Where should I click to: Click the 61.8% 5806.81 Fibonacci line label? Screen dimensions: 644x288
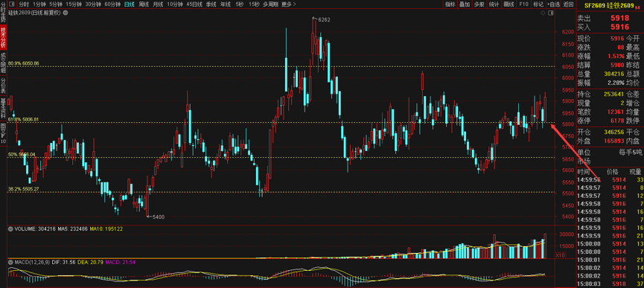tap(23, 119)
